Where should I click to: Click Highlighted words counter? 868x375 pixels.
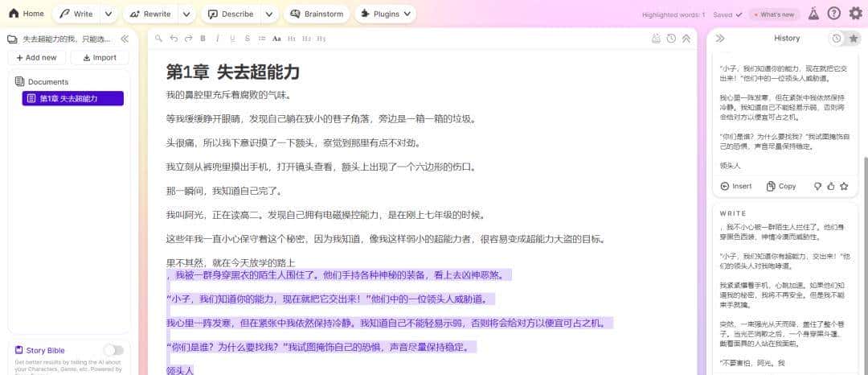point(674,15)
